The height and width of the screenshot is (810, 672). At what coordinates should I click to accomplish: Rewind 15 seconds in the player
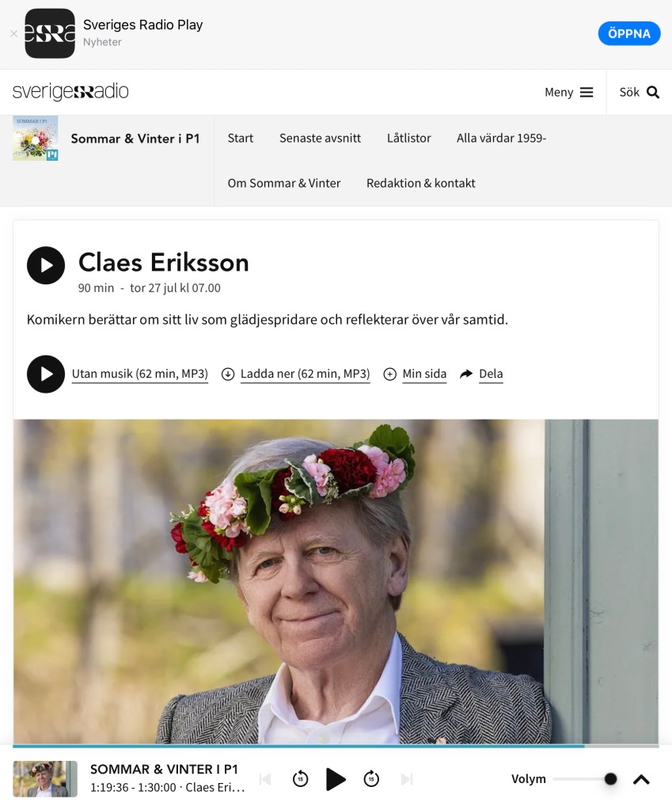click(300, 778)
